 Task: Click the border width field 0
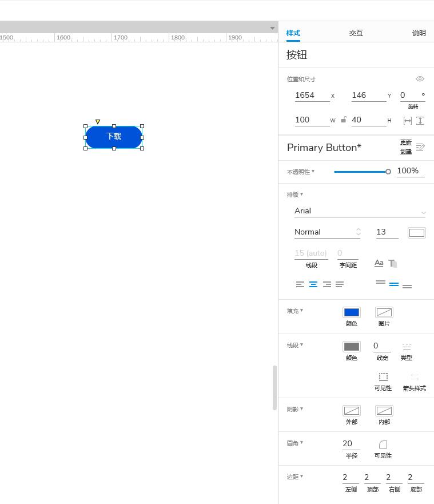click(x=382, y=346)
